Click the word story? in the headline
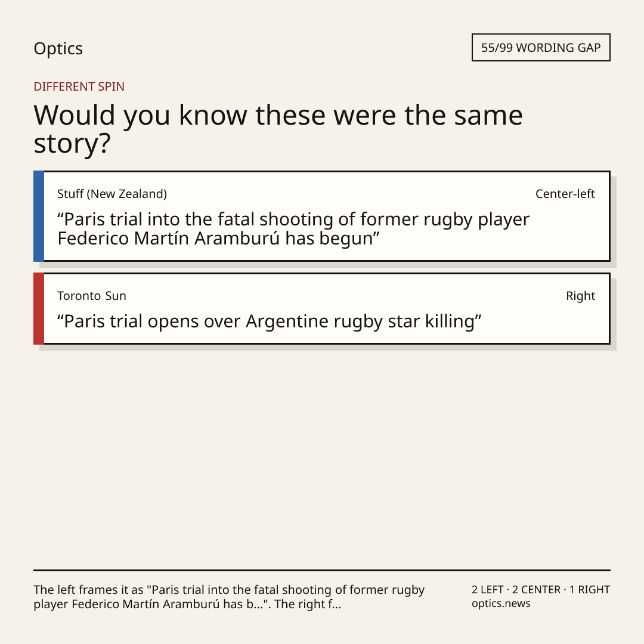This screenshot has width=644, height=644. (x=72, y=144)
